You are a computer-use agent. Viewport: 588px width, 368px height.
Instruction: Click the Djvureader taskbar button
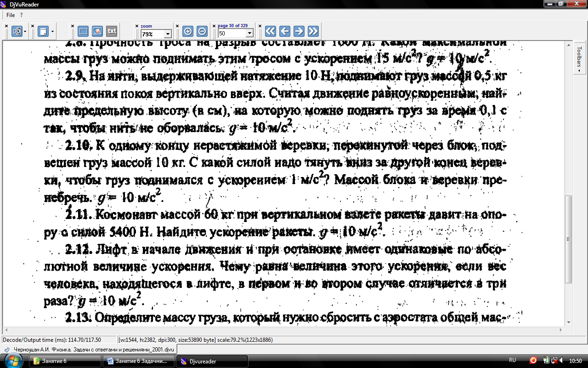212,361
